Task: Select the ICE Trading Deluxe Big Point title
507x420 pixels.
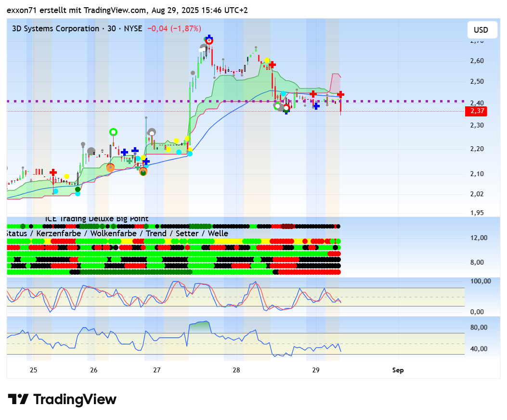Action: (97, 219)
